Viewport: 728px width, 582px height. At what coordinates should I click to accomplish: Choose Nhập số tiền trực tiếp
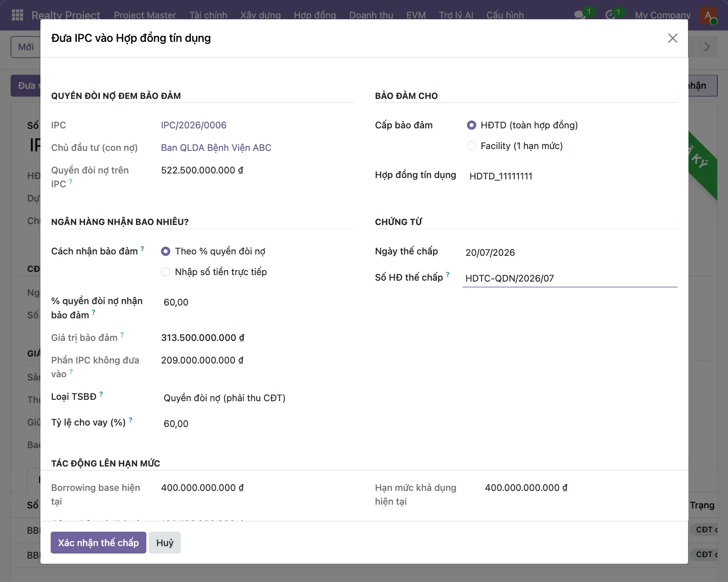pos(166,272)
